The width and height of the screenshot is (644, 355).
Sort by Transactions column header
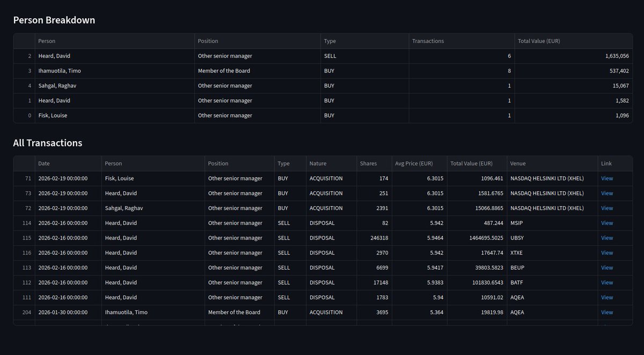point(462,41)
